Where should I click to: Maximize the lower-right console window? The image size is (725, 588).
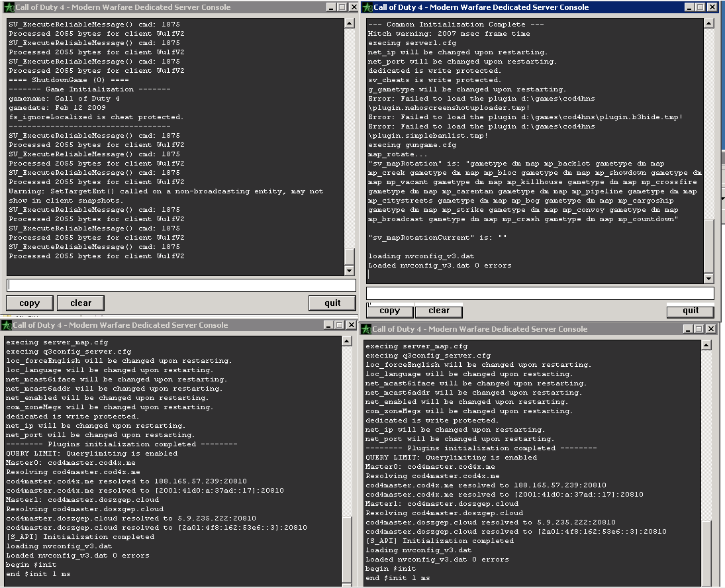[x=699, y=329]
